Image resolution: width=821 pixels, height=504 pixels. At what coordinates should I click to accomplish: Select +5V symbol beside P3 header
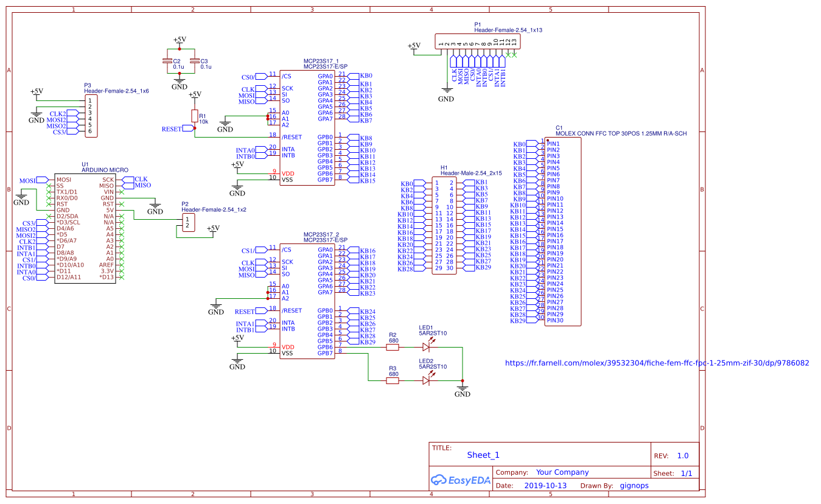(x=37, y=93)
